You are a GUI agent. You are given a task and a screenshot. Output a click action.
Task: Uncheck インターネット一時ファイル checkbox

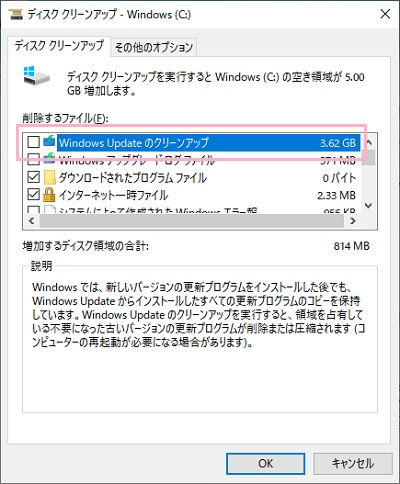point(33,195)
